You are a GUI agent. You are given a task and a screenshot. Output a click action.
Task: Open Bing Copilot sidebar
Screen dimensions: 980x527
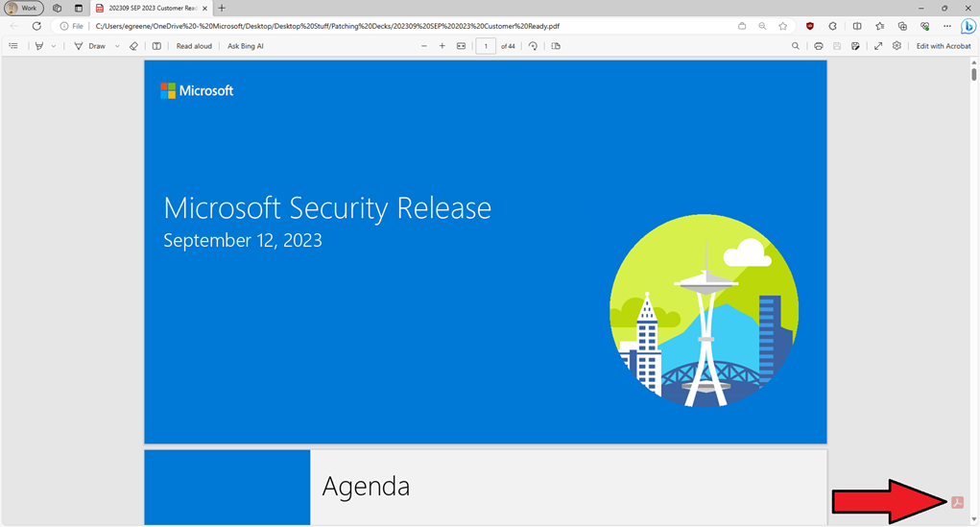pos(968,26)
